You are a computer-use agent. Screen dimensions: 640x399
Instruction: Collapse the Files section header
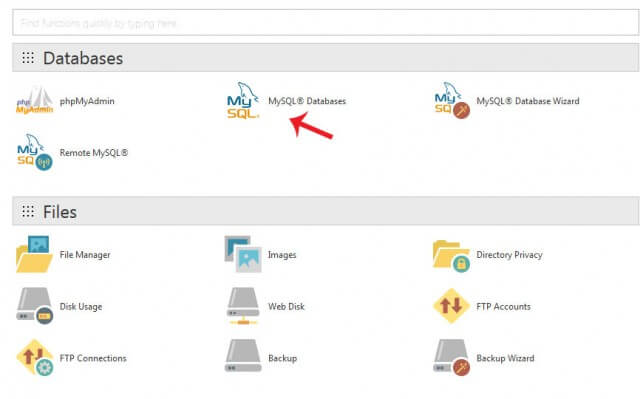[326, 211]
